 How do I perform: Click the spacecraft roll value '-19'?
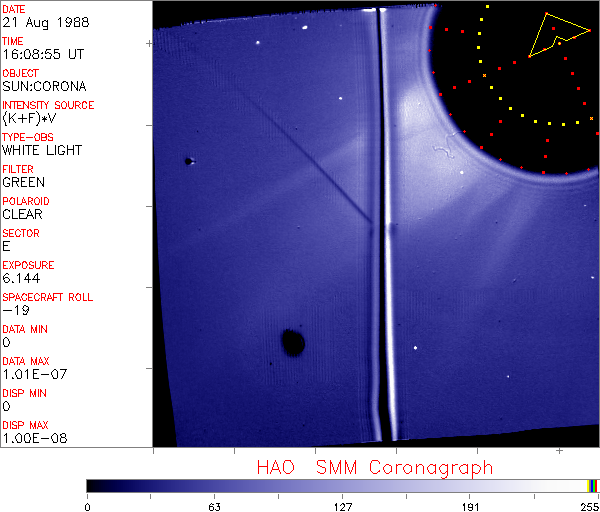(x=15, y=310)
